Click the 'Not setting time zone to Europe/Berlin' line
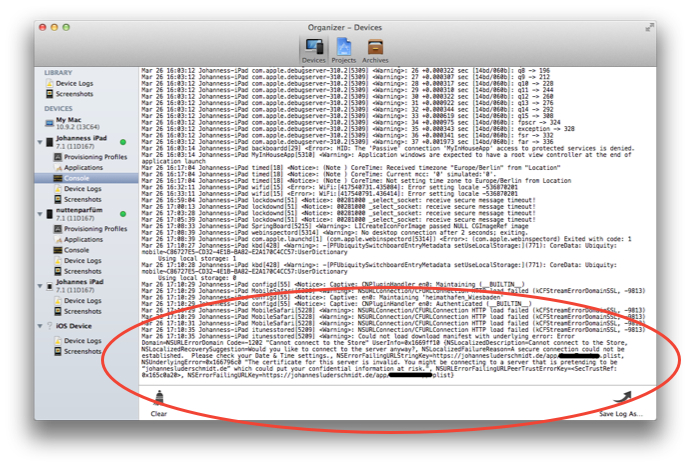 click(356, 181)
